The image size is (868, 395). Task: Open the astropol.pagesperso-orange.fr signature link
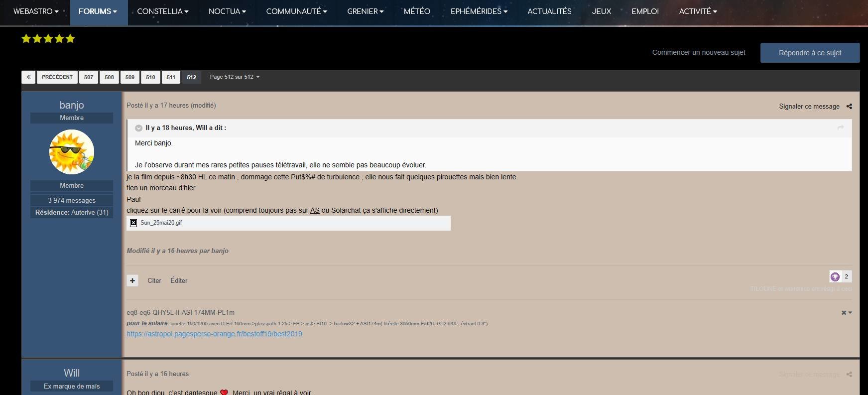(x=214, y=334)
